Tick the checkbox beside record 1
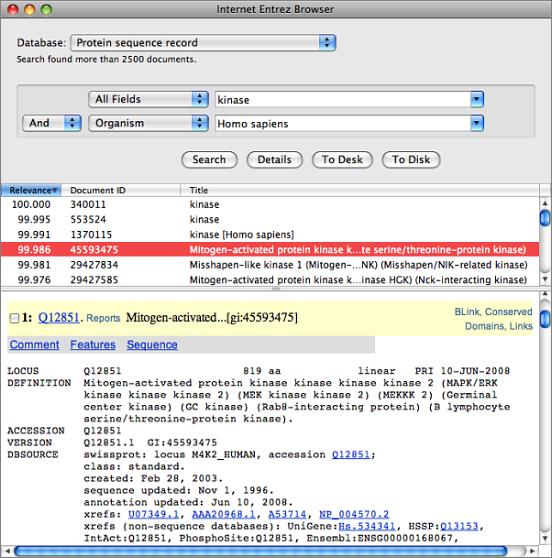The image size is (552, 558). pos(14,318)
